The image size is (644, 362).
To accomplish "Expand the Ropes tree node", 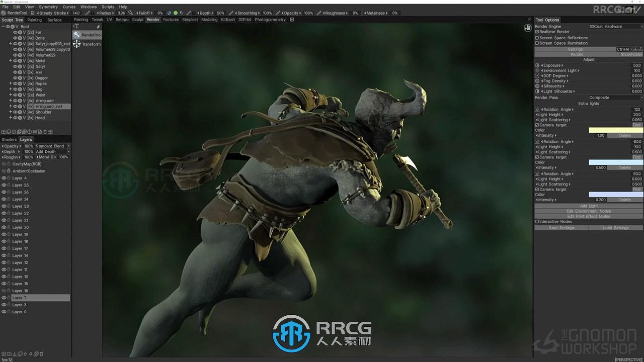I will click(11, 83).
